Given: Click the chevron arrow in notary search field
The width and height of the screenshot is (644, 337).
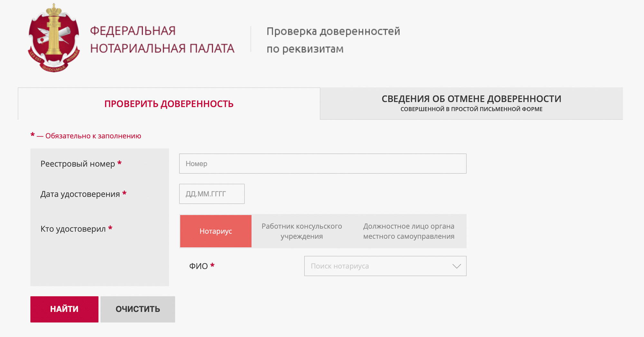Looking at the screenshot, I should pyautogui.click(x=457, y=266).
